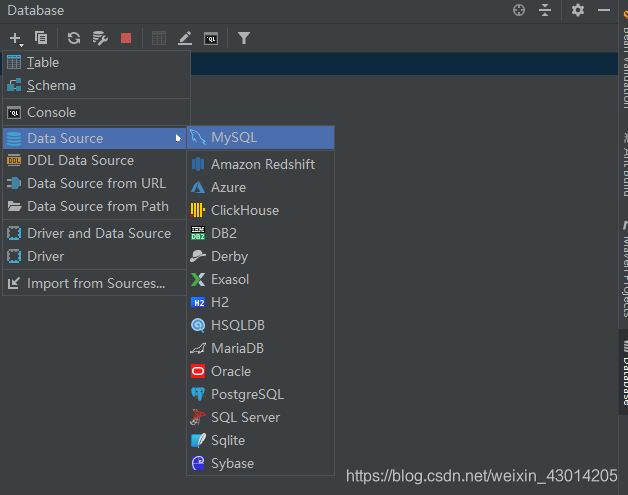Select MariaDB data source

[x=260, y=348]
